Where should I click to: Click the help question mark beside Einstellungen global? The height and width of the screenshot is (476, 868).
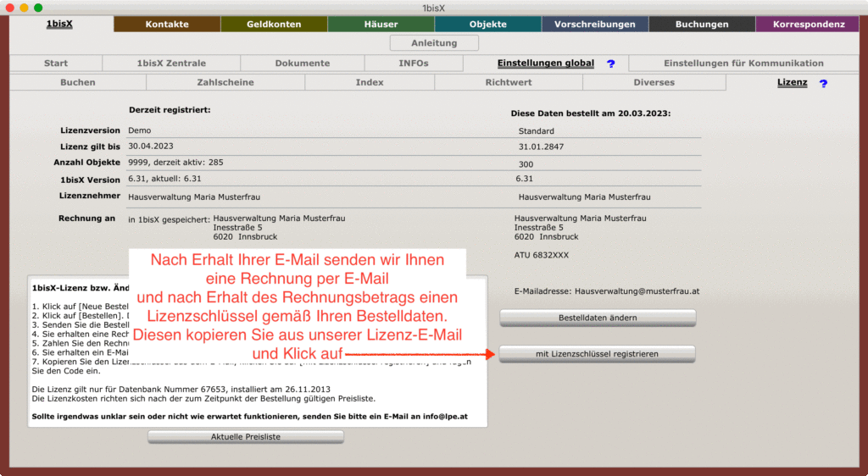[610, 64]
